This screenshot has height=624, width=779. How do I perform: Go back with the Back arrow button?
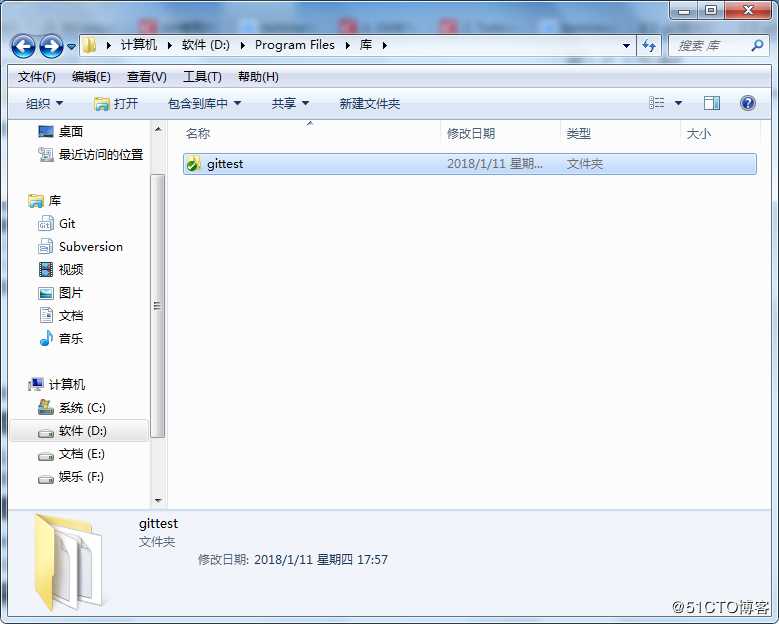[23, 46]
